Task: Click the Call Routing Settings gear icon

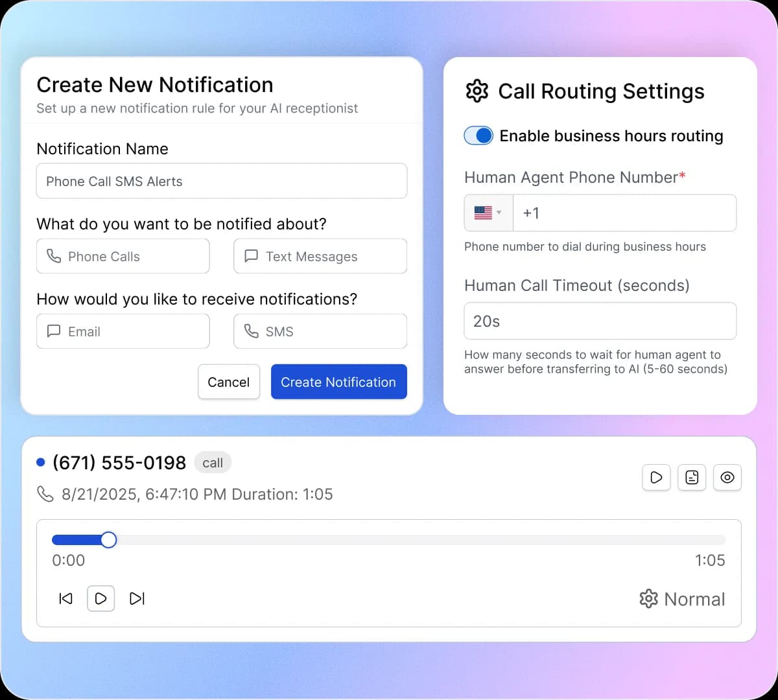Action: pos(477,91)
